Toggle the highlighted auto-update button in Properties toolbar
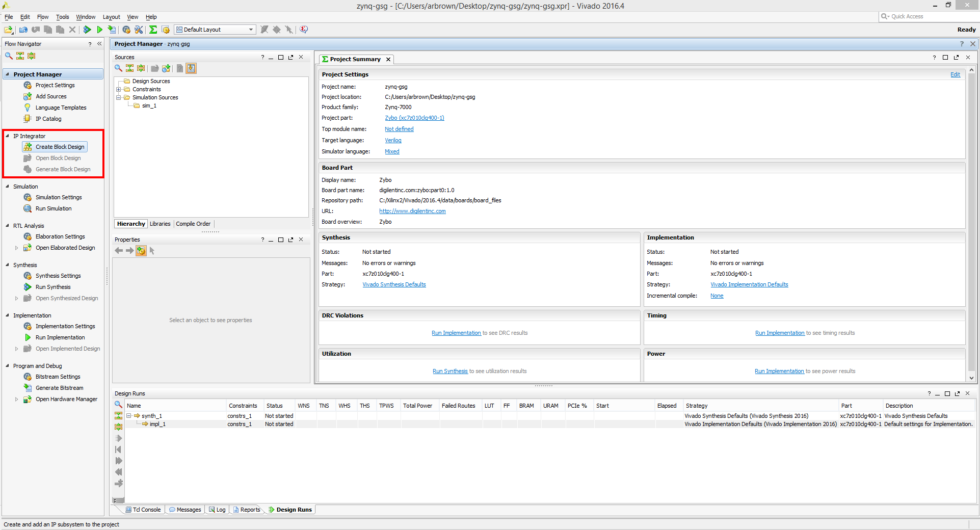 pyautogui.click(x=141, y=251)
